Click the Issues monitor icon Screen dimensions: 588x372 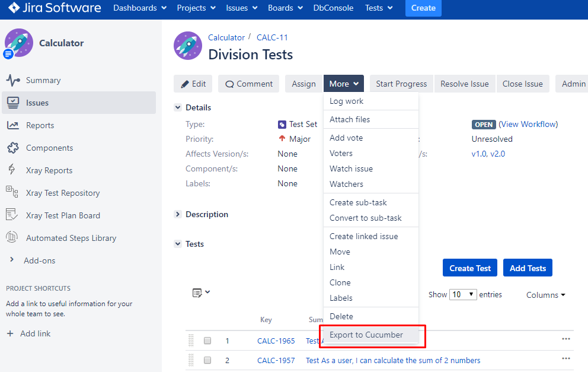[x=13, y=103]
